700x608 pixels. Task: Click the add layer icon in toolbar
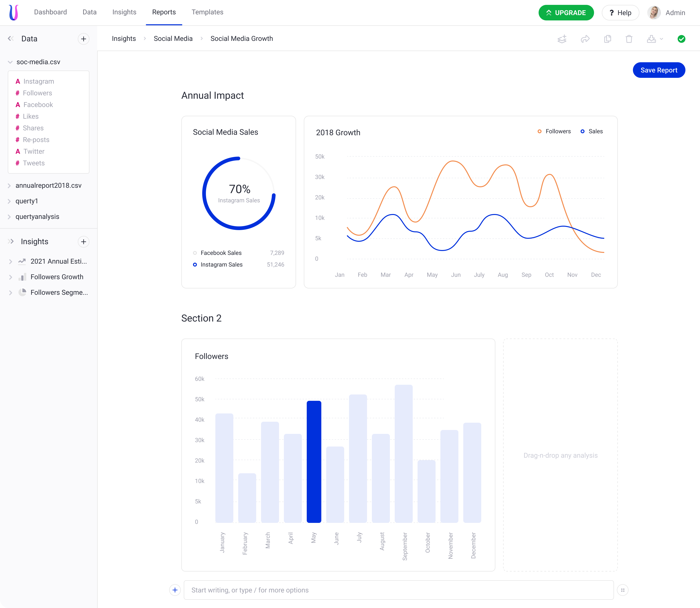click(562, 39)
